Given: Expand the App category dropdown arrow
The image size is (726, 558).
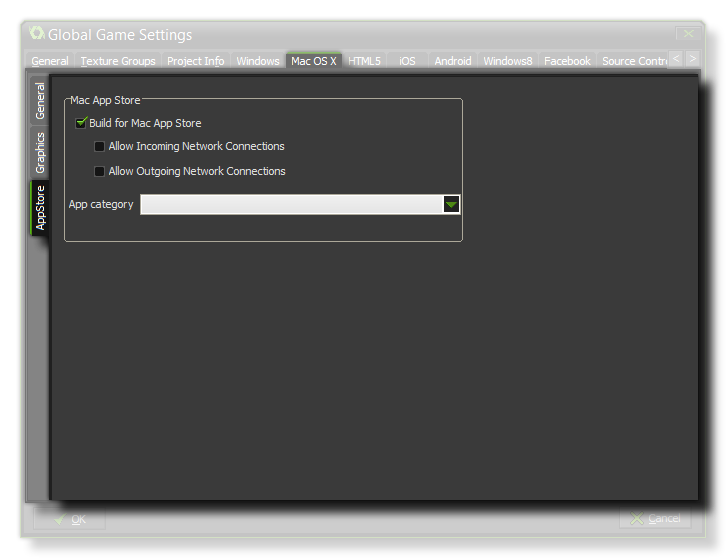Looking at the screenshot, I should pyautogui.click(x=451, y=204).
